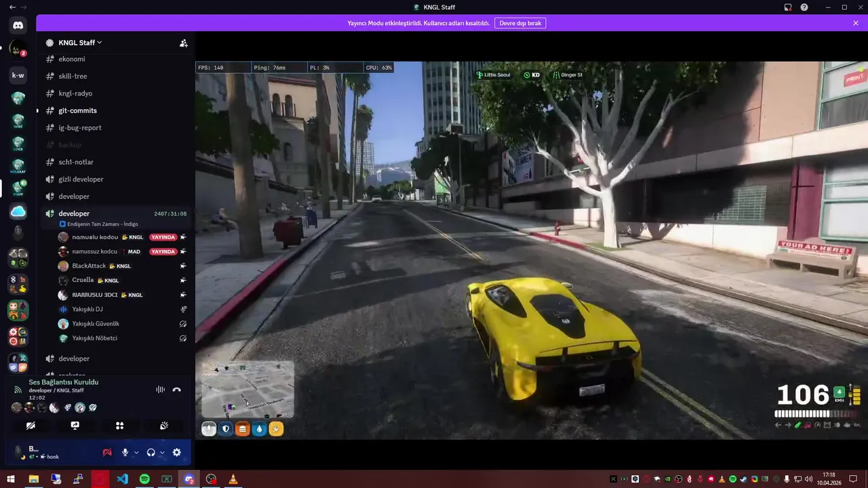Mute microphone in user bar

(x=125, y=452)
